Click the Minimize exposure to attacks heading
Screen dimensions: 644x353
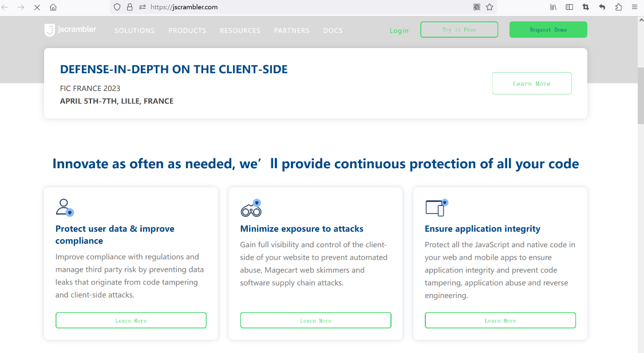click(x=302, y=229)
